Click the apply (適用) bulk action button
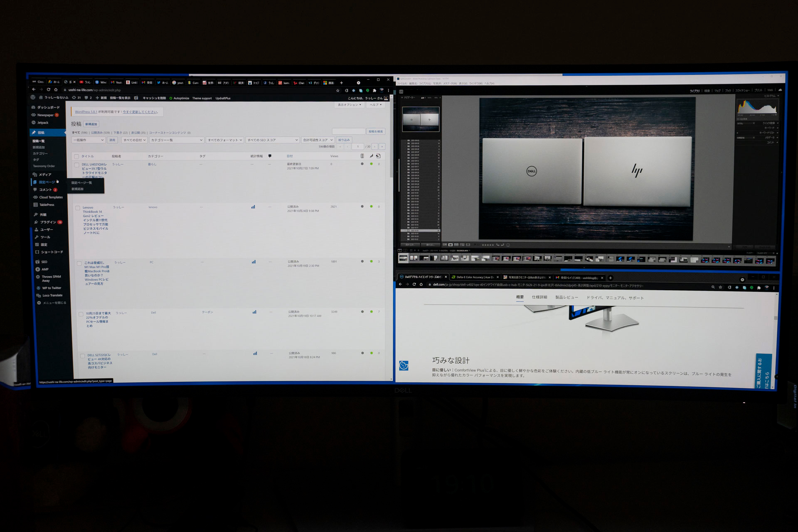Screen dimensions: 798x532 pos(112,140)
